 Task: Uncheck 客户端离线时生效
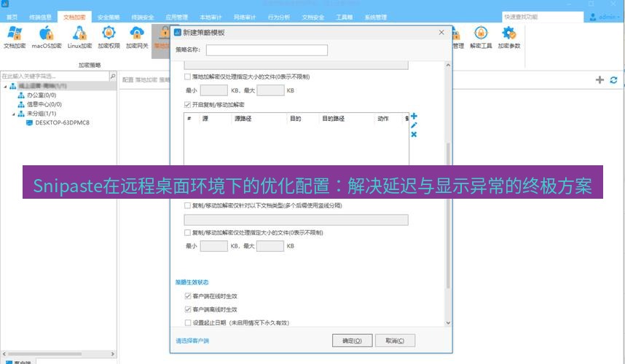188,309
